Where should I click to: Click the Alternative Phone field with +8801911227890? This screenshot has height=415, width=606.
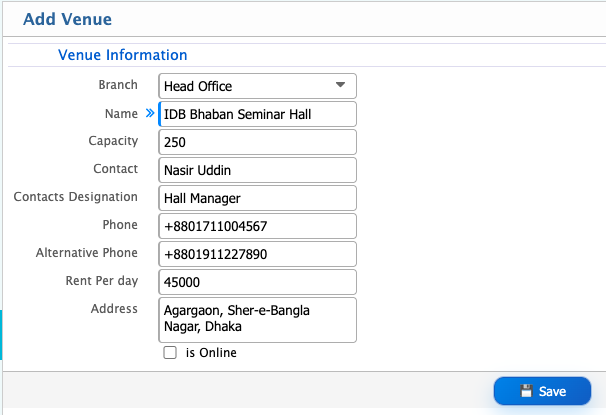click(x=257, y=254)
